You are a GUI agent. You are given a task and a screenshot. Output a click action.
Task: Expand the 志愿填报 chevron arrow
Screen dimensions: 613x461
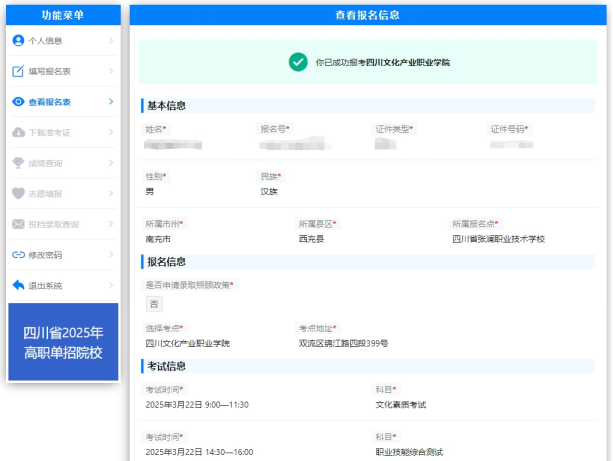point(111,193)
